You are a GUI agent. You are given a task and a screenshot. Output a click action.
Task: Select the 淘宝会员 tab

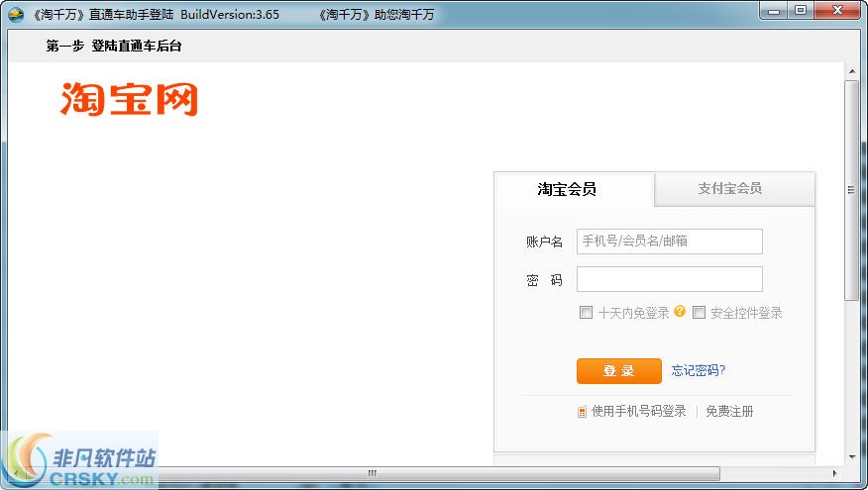coord(574,189)
